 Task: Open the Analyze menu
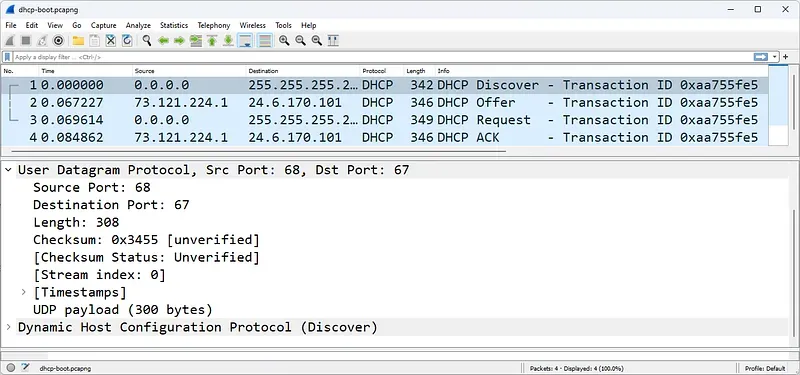point(138,25)
